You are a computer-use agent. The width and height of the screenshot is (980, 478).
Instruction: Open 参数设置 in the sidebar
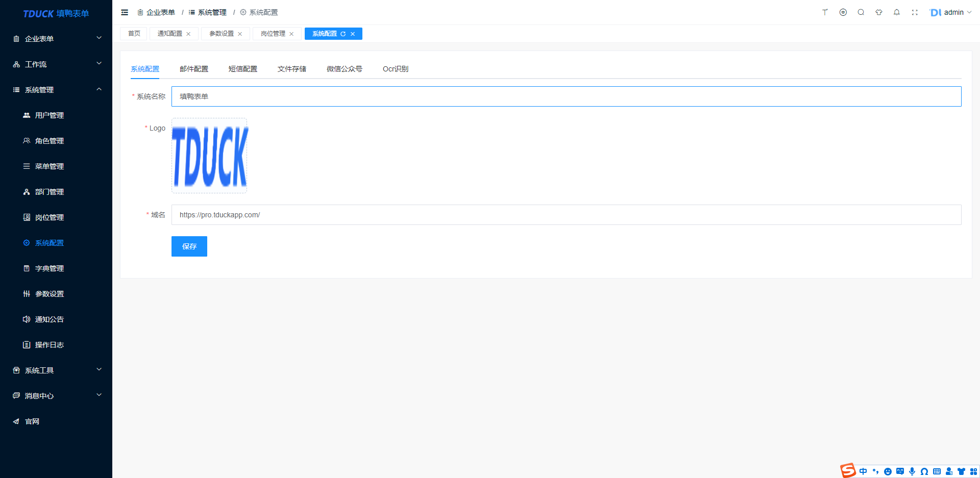[56, 294]
